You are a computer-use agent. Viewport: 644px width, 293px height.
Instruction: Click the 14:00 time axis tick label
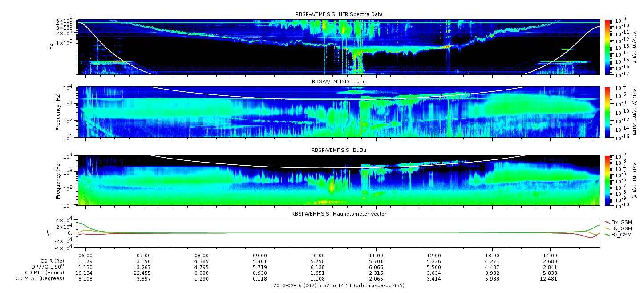[550, 256]
